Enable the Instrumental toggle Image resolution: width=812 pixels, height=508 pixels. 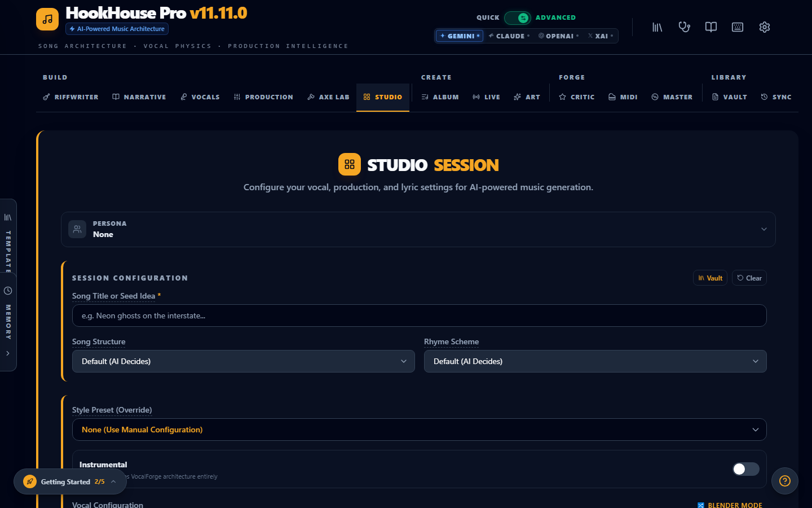pos(745,469)
